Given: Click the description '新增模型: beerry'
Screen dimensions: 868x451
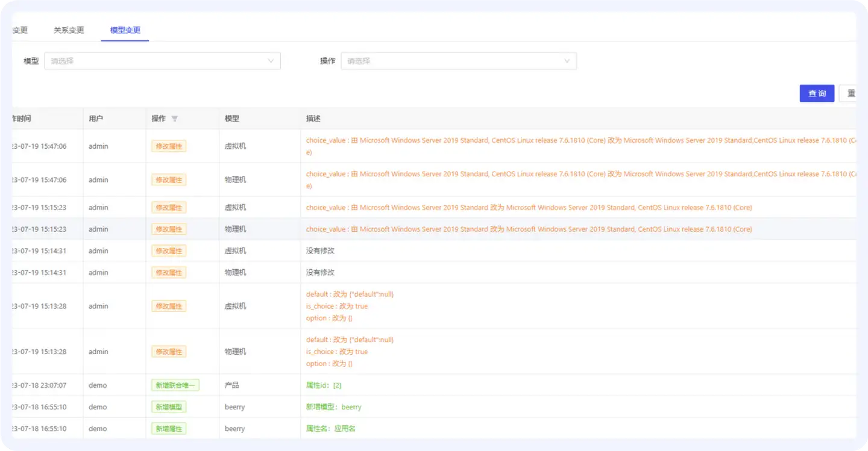Looking at the screenshot, I should [334, 407].
